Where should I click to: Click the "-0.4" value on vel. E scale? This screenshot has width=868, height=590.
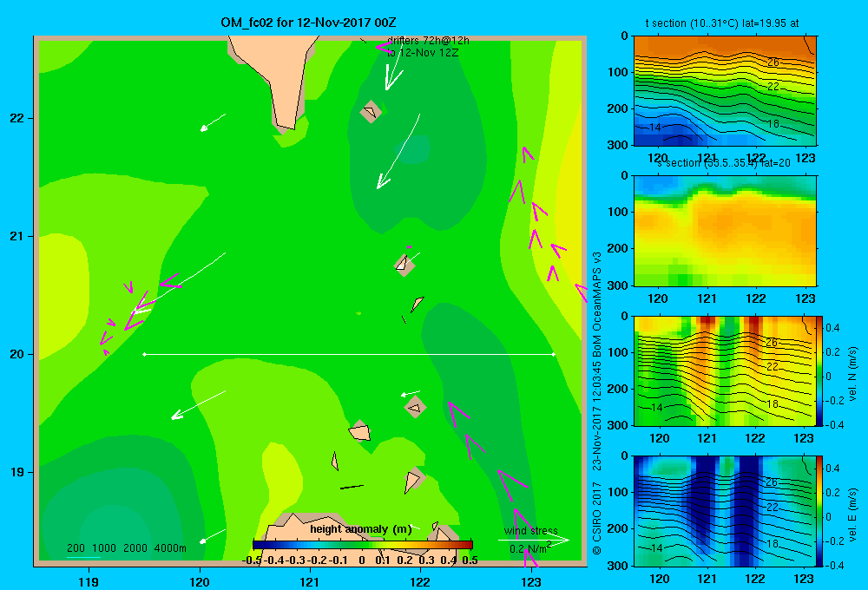point(833,565)
